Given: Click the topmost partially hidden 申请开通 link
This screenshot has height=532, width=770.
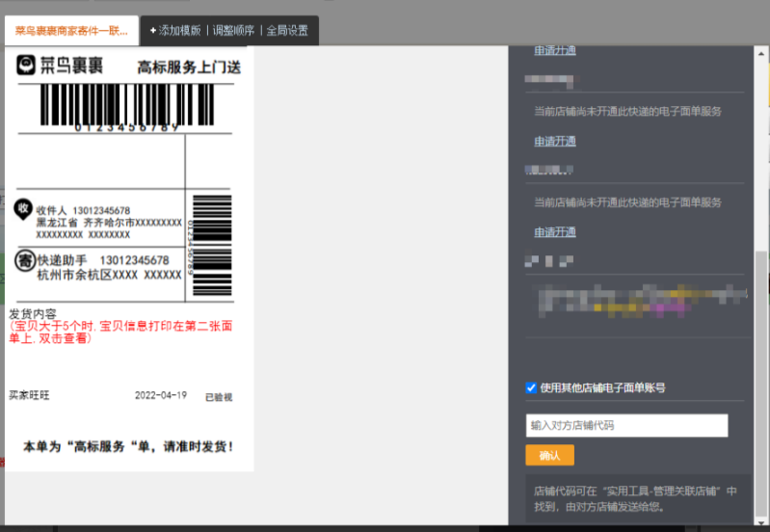Looking at the screenshot, I should (555, 50).
